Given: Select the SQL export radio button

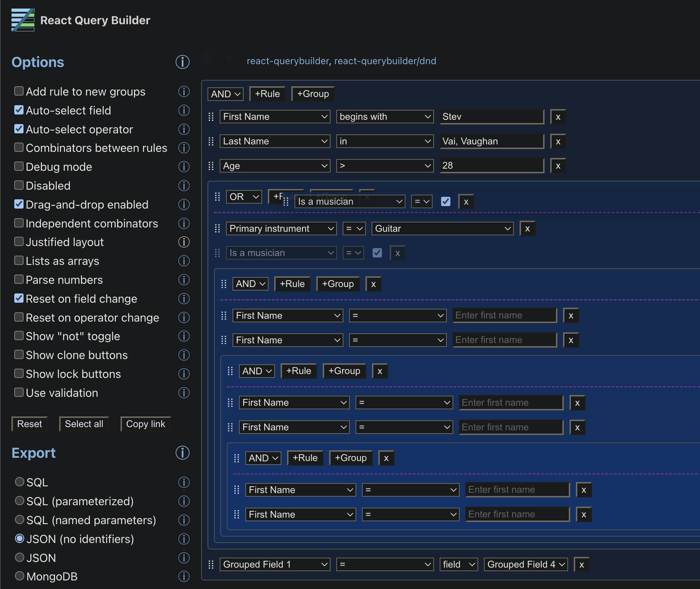Looking at the screenshot, I should pos(20,482).
